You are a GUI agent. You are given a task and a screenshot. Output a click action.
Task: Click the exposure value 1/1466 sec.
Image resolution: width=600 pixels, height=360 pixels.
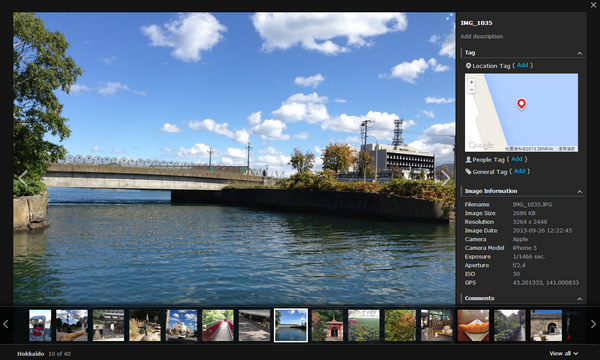point(529,257)
